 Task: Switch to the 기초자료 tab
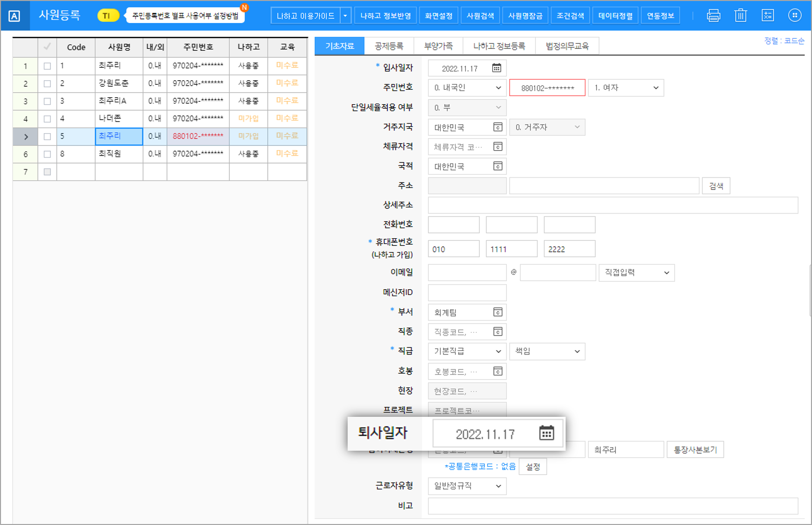340,46
